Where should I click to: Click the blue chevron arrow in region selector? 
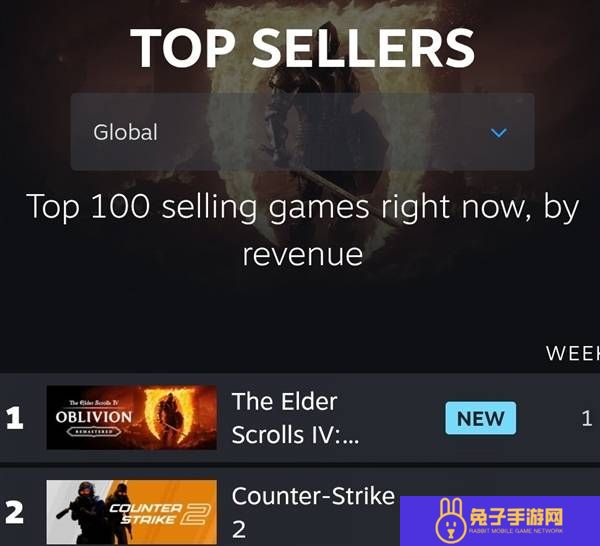pyautogui.click(x=499, y=133)
